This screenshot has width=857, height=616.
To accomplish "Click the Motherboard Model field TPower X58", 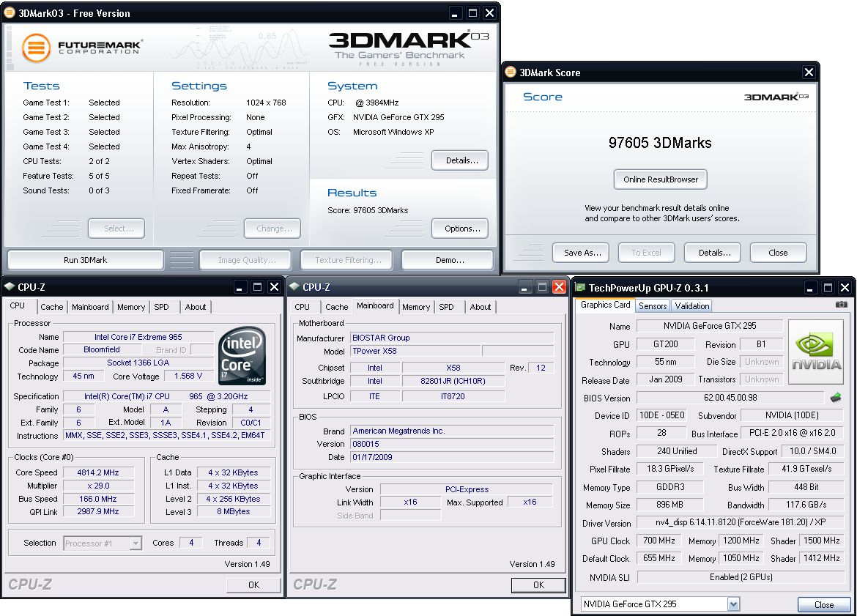I will (x=415, y=351).
